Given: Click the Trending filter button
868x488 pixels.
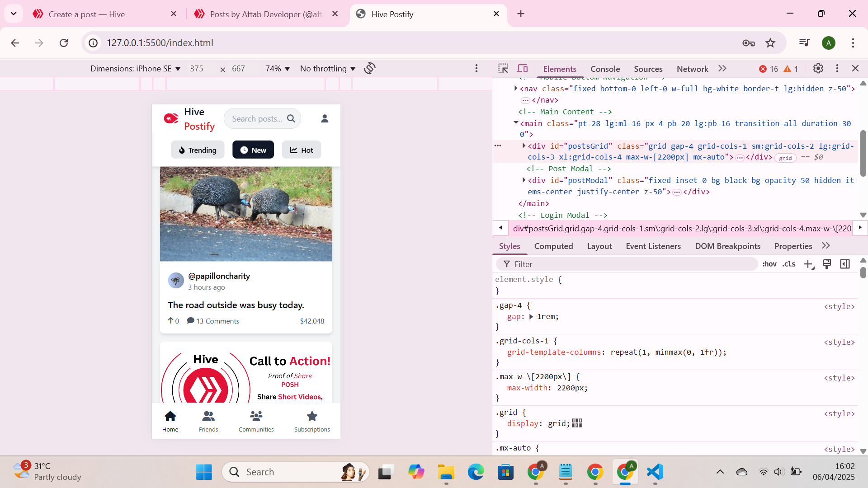Looking at the screenshot, I should [198, 150].
